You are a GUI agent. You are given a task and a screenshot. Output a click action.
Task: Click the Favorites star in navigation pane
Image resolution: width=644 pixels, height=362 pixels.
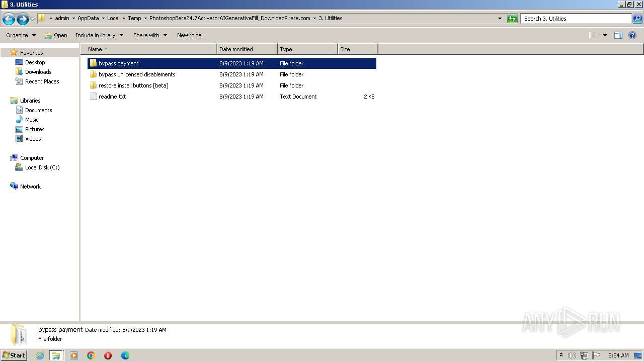(14, 52)
